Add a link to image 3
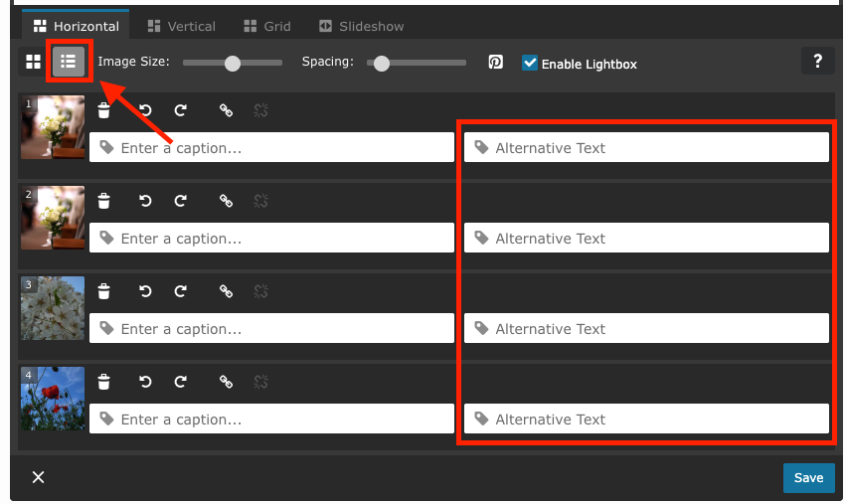This screenshot has height=504, width=846. pyautogui.click(x=226, y=291)
